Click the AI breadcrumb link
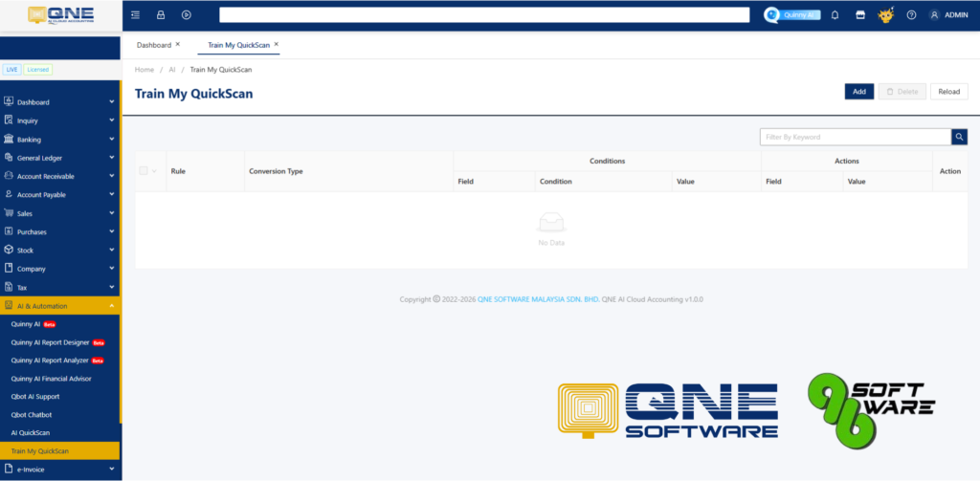Image resolution: width=980 pixels, height=481 pixels. 172,70
